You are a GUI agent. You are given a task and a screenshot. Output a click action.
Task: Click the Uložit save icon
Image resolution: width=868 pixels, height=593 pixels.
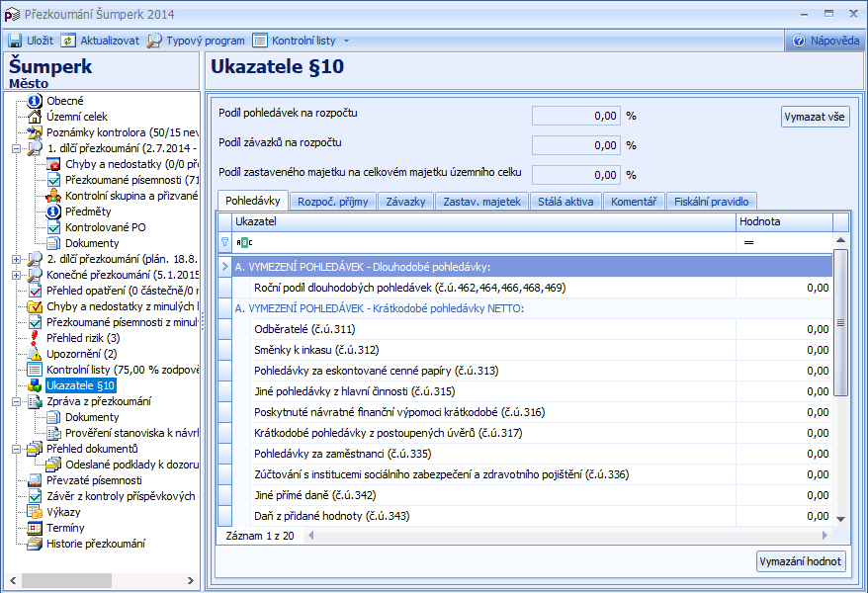15,41
